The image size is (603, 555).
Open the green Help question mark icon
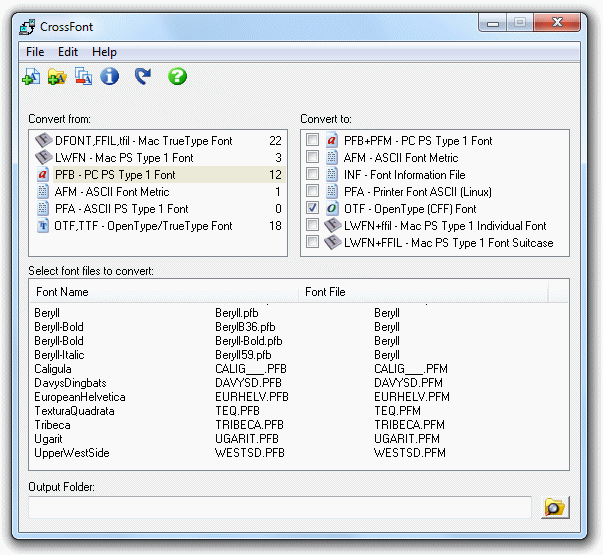pyautogui.click(x=177, y=76)
